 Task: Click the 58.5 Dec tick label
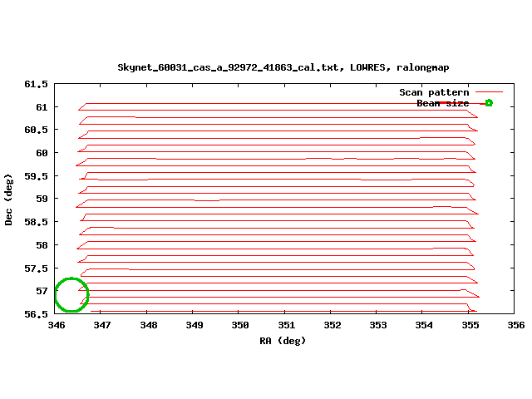pyautogui.click(x=37, y=222)
